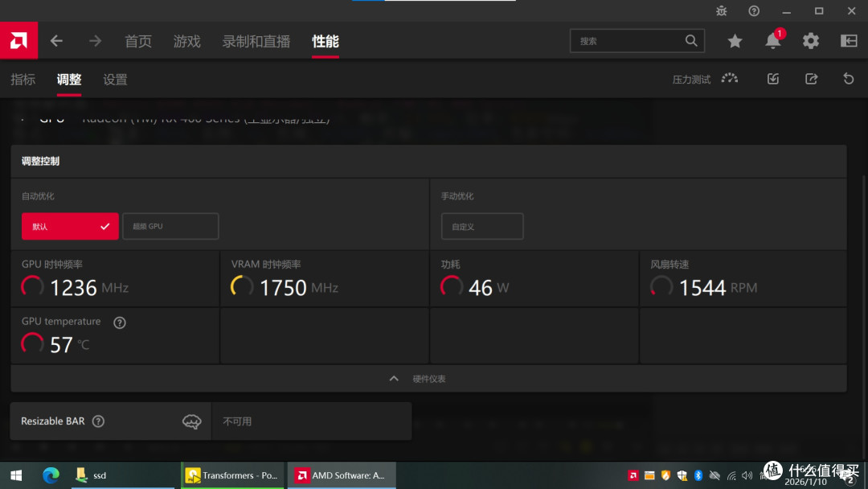Open the 指标 sub-tab
Screen dimensions: 868x489
click(x=23, y=79)
